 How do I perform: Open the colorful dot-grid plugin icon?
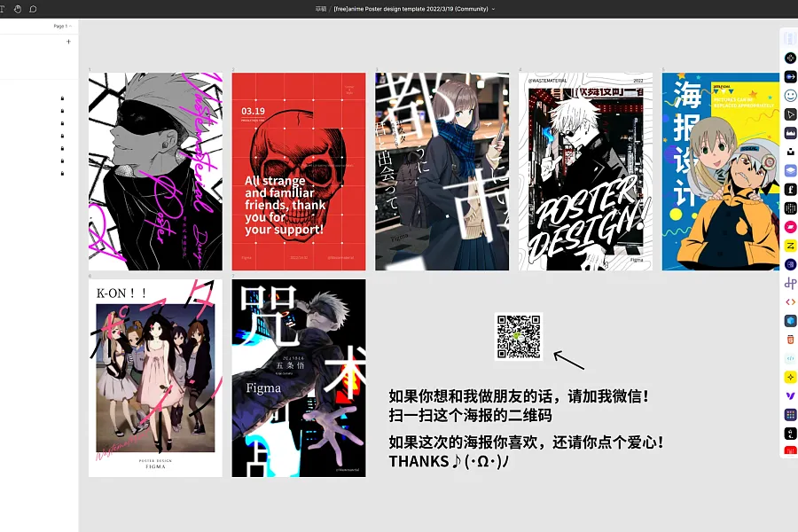click(x=790, y=414)
